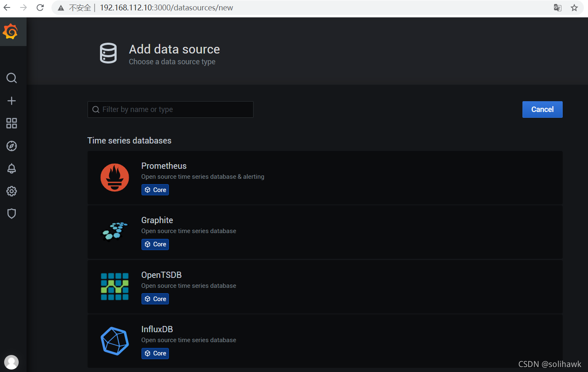Select the Prometheus data source title
Image resolution: width=588 pixels, height=372 pixels.
click(x=164, y=166)
